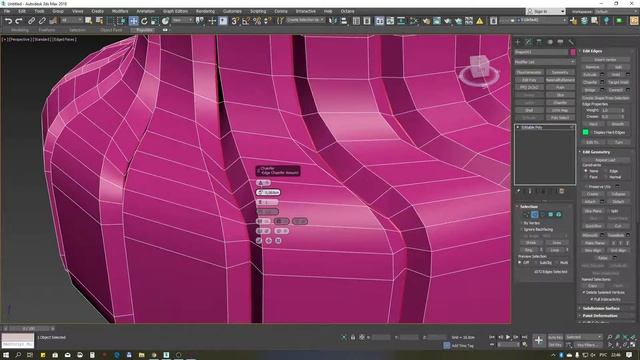Confirm chamfer with the caddy OK checkmark

(259, 241)
